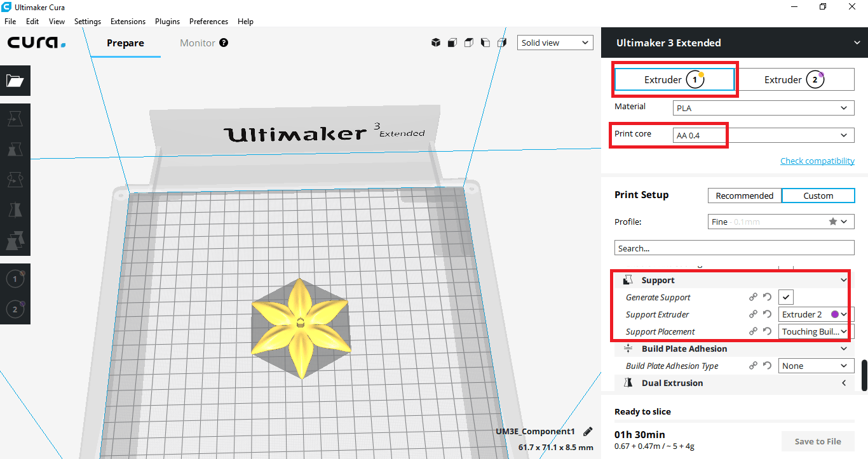The width and height of the screenshot is (868, 459).
Task: Click the Monitor help question mark icon
Action: point(224,43)
